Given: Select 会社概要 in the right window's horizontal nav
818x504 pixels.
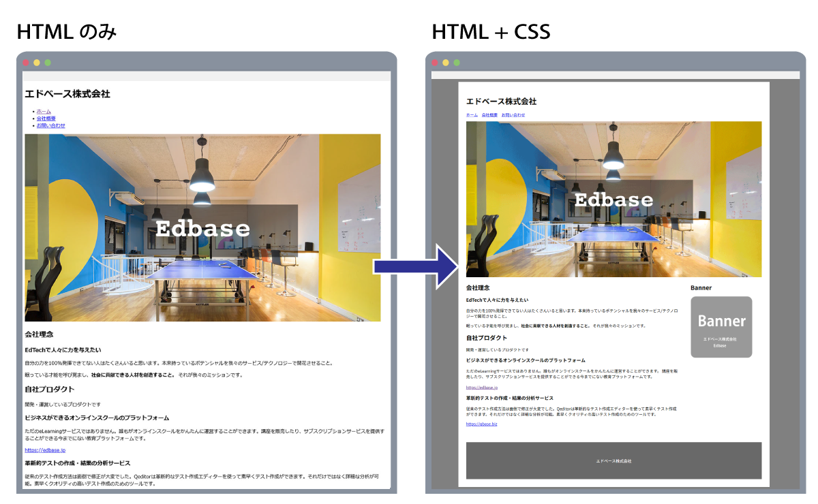Looking at the screenshot, I should (x=489, y=115).
